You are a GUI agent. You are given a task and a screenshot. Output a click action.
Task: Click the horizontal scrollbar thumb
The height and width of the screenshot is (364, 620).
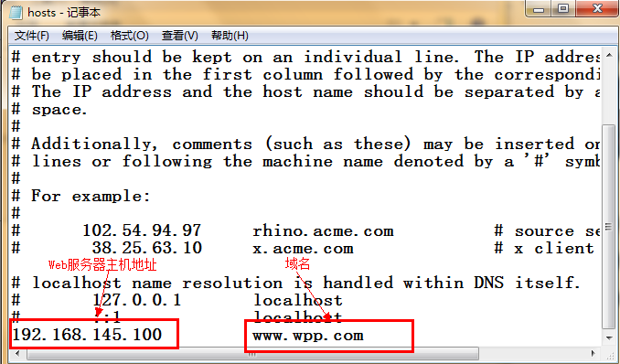point(252,353)
